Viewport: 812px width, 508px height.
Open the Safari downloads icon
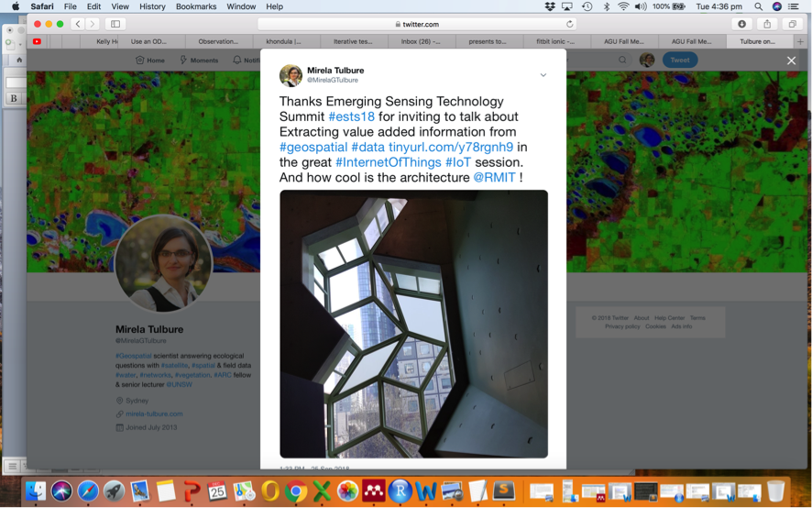(741, 24)
